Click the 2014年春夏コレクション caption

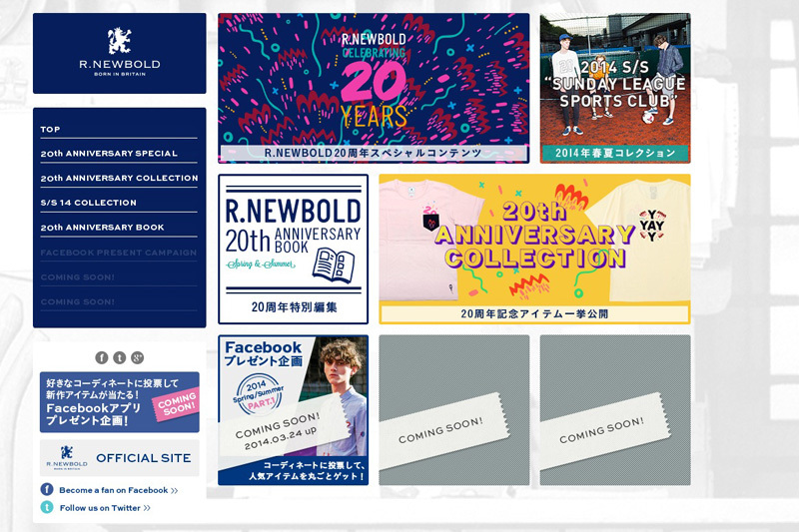(615, 153)
